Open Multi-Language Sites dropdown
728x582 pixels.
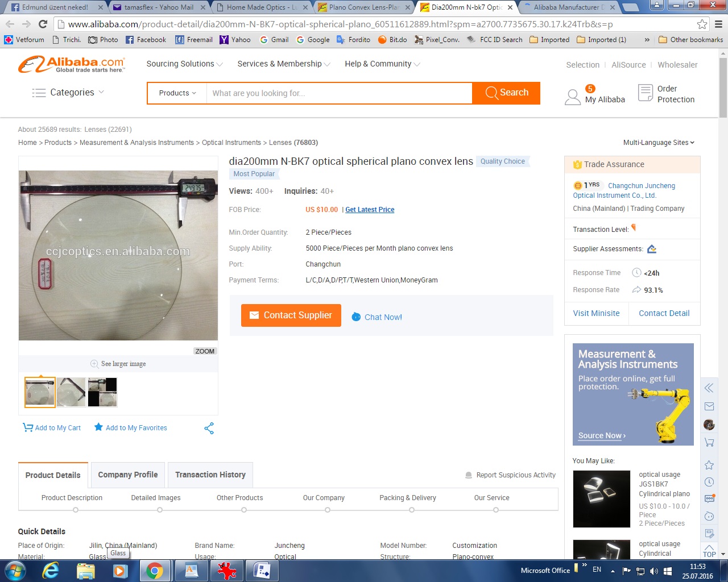659,143
